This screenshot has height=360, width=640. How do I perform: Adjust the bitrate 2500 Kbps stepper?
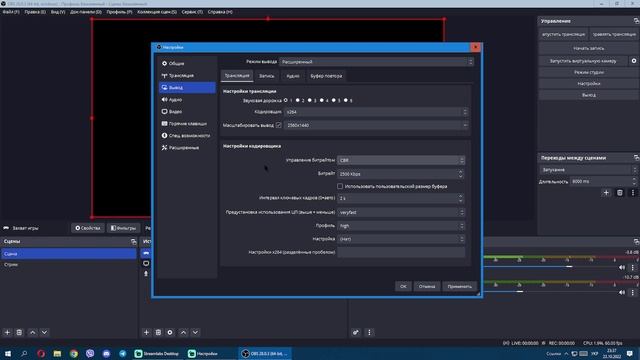click(x=460, y=174)
